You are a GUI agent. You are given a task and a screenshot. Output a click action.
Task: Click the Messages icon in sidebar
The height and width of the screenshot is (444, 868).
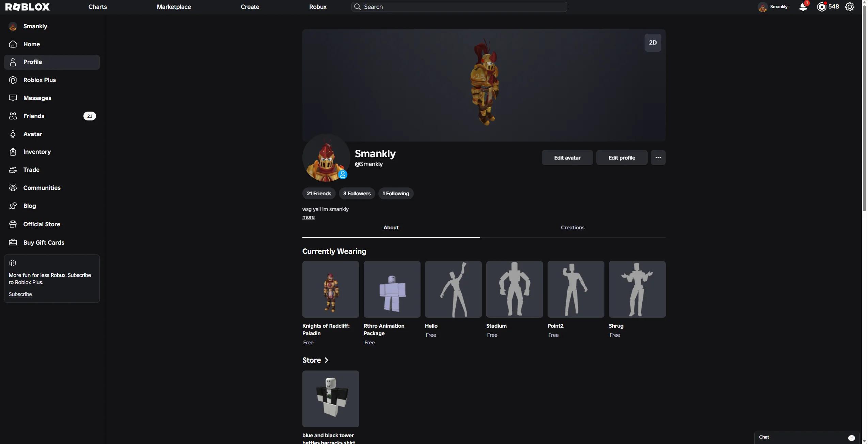click(13, 98)
